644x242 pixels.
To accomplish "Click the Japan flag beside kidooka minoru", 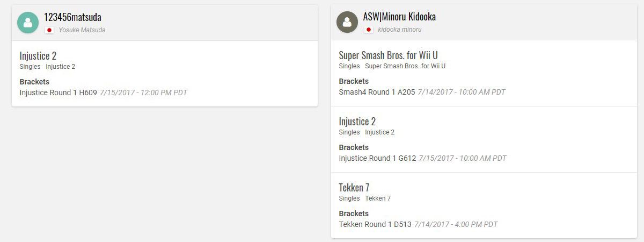I will click(x=369, y=30).
